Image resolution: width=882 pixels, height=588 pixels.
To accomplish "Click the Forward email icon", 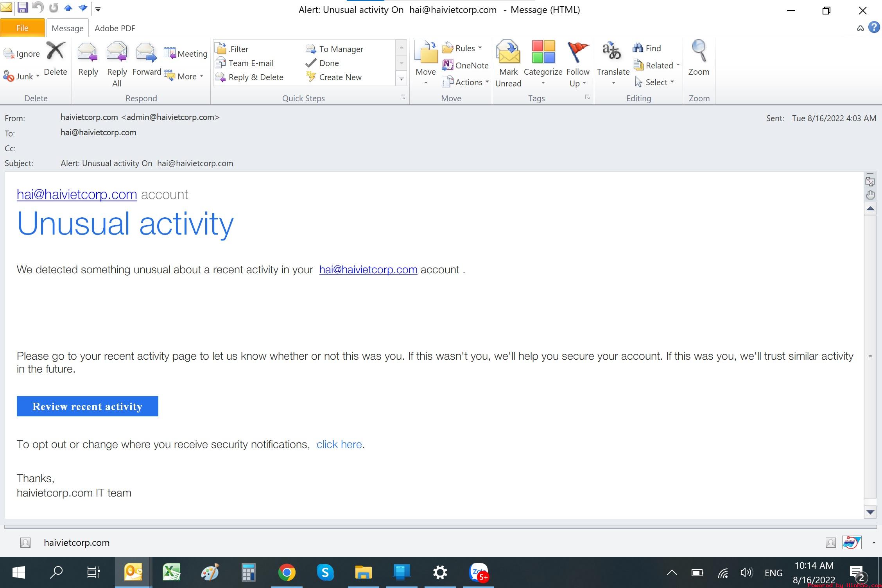I will click(x=146, y=53).
